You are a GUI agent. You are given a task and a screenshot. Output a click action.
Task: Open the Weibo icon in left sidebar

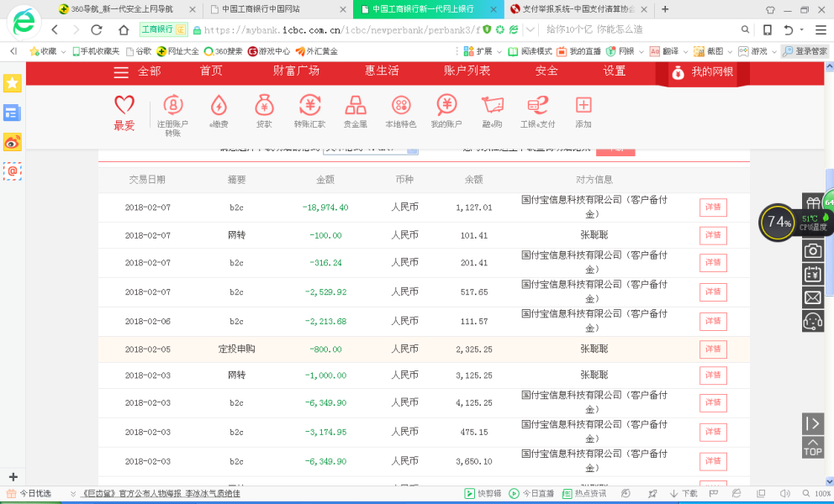point(12,142)
